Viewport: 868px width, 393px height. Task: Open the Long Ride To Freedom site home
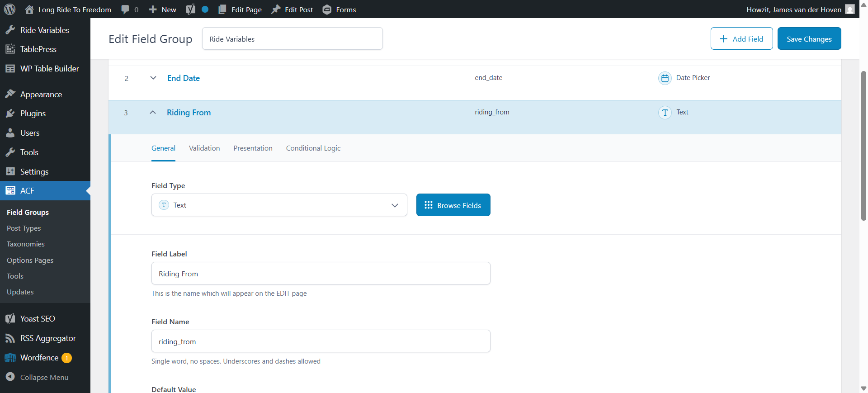68,9
